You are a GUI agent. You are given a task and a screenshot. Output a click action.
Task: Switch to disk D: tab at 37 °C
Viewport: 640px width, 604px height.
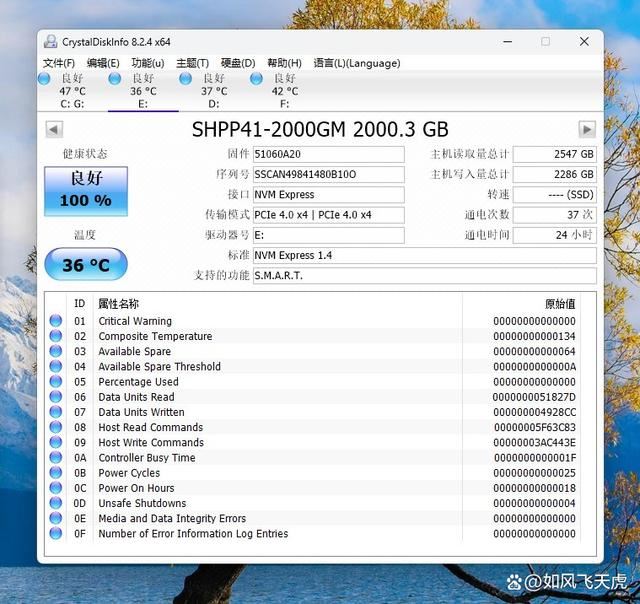tap(213, 91)
